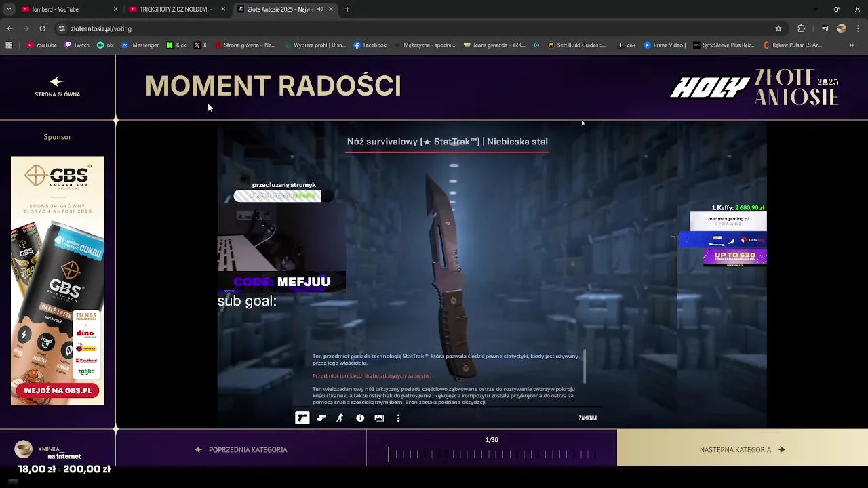Open the three-dot more options in inspect toolbar
Screen dimensions: 868x488
(x=398, y=418)
